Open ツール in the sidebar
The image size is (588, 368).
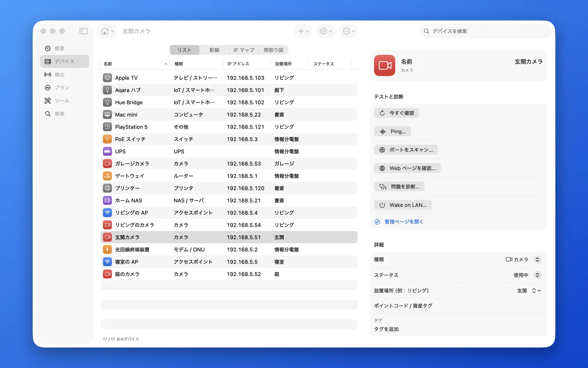[x=64, y=100]
